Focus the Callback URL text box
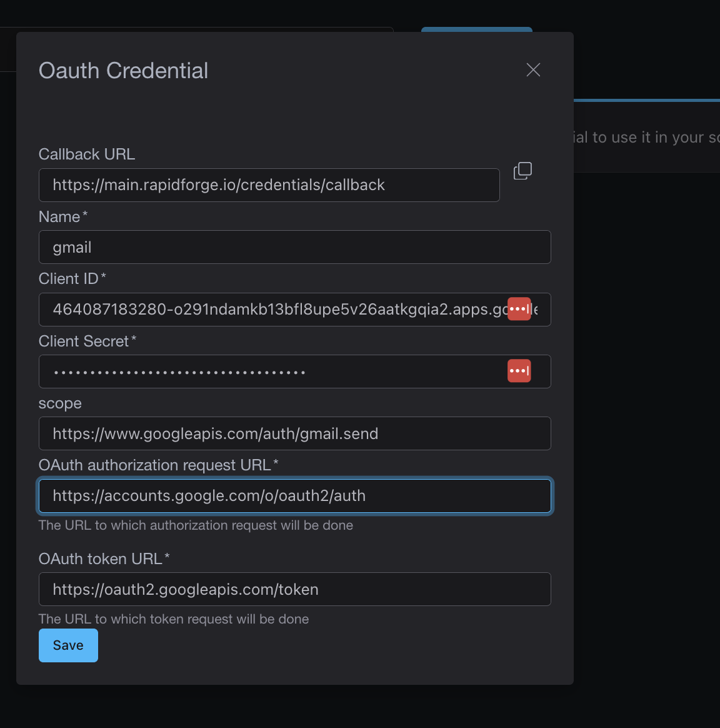The height and width of the screenshot is (728, 720). coord(269,185)
